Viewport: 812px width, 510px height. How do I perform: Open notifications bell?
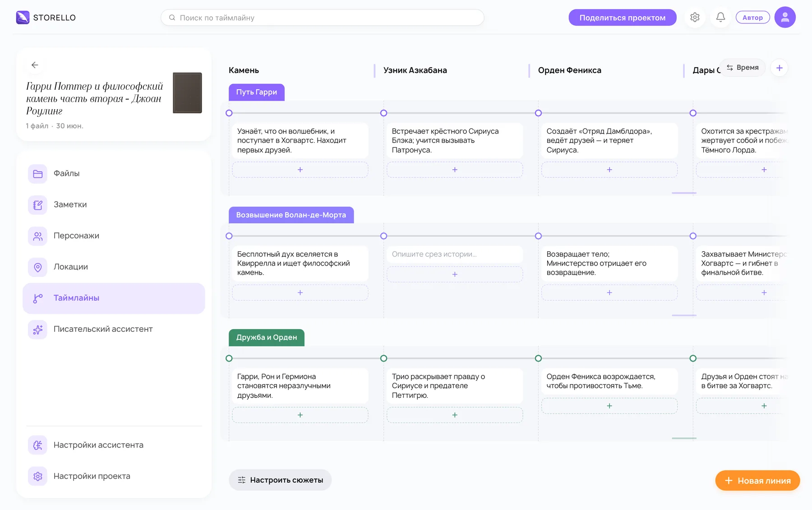(720, 18)
